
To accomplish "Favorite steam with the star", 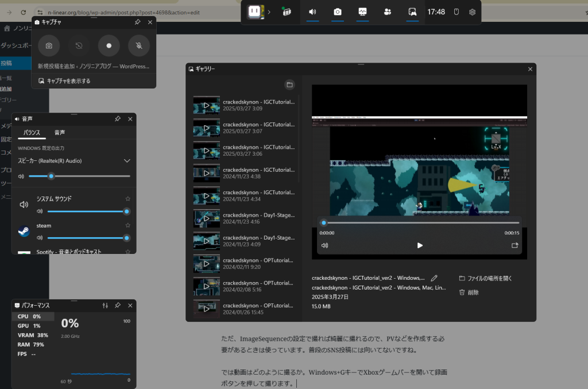I will click(x=128, y=225).
